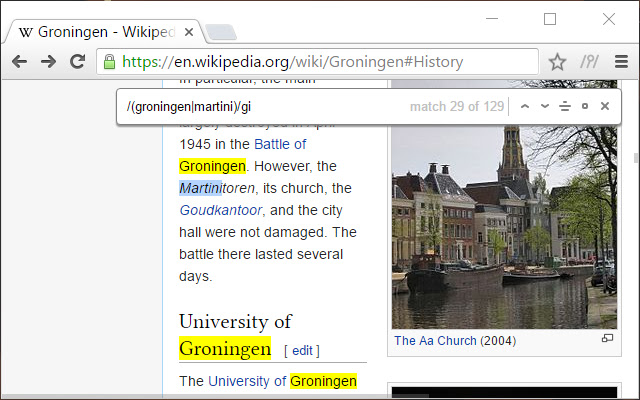Open the regex search extension icon
Viewport: 640px width, 400px height.
point(589,62)
